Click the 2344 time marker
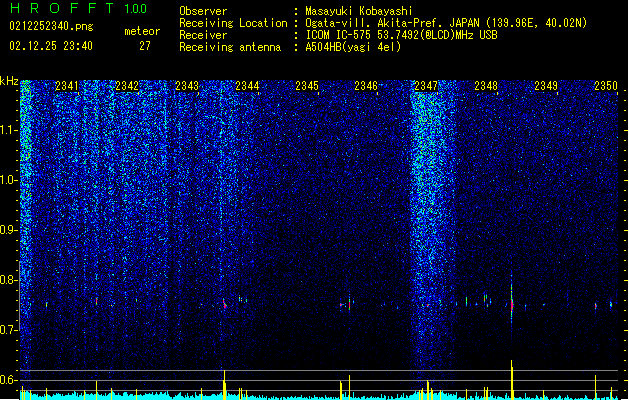The image size is (629, 400). (247, 86)
